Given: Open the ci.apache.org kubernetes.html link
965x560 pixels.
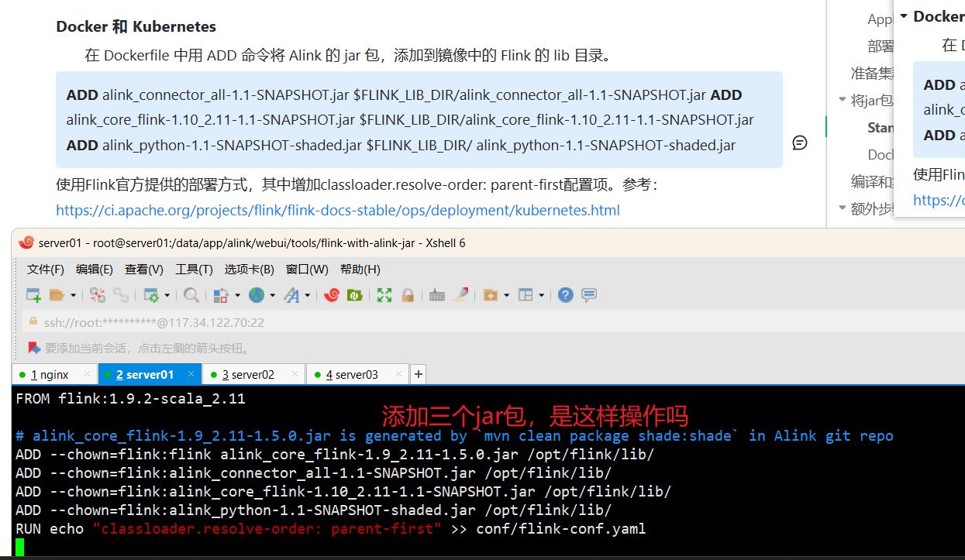Looking at the screenshot, I should tap(338, 210).
